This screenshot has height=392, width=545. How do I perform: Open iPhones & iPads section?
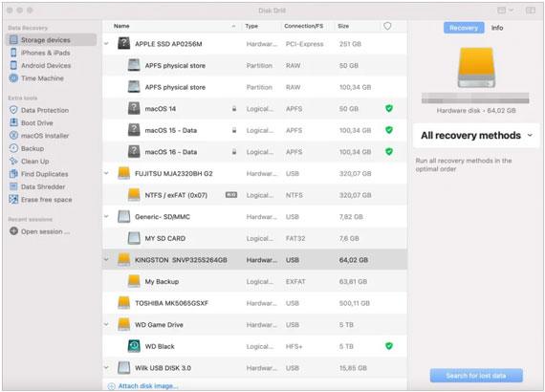coord(45,53)
